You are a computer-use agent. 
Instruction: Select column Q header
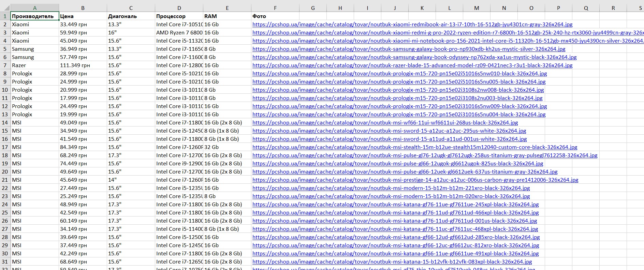click(x=586, y=8)
